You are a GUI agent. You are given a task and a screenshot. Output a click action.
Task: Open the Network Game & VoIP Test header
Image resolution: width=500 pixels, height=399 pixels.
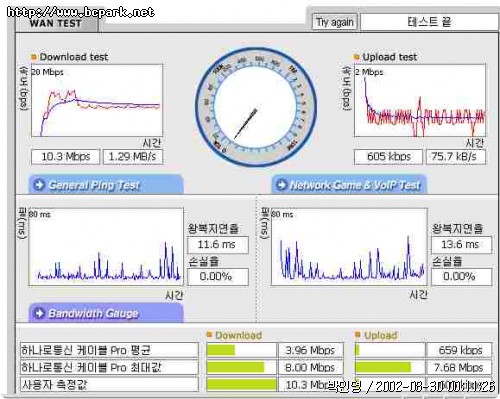[349, 184]
